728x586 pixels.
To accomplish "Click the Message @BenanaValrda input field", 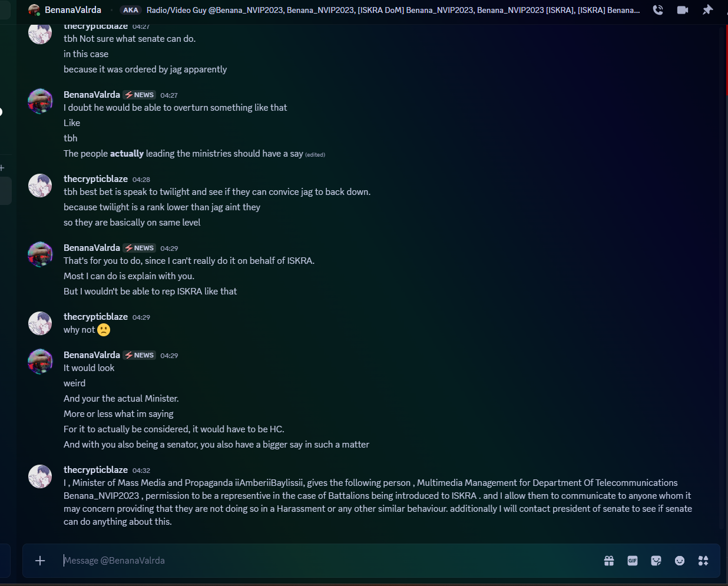I will point(330,561).
